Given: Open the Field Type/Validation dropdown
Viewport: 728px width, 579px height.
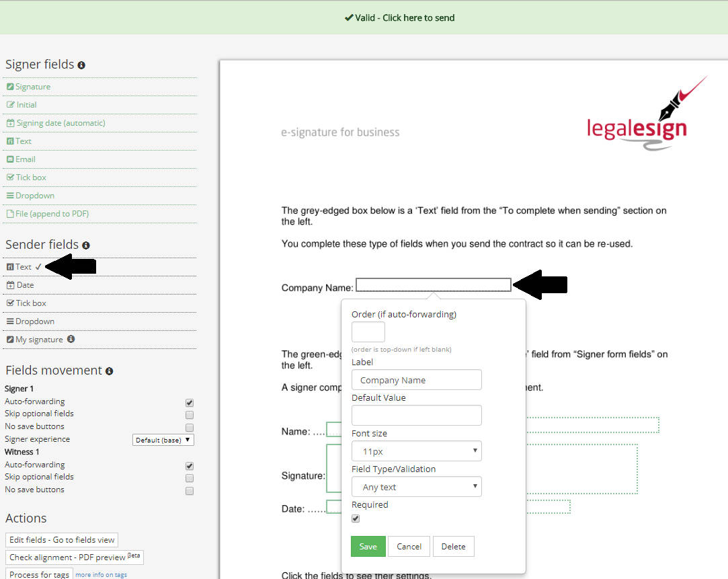Looking at the screenshot, I should tap(416, 486).
